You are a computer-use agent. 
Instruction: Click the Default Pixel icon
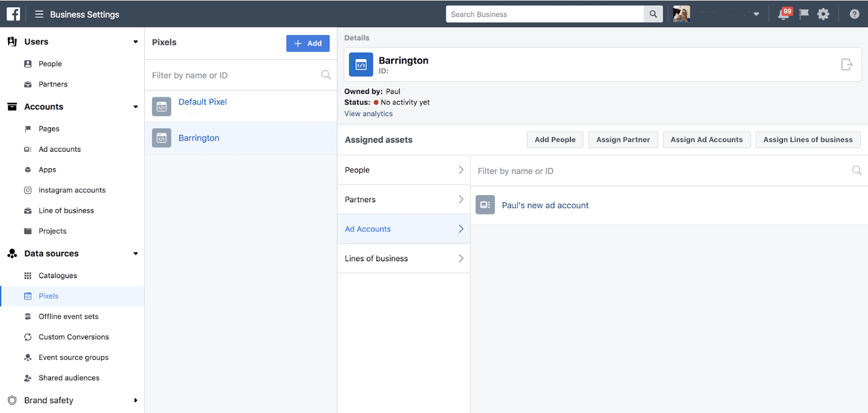[x=162, y=107]
